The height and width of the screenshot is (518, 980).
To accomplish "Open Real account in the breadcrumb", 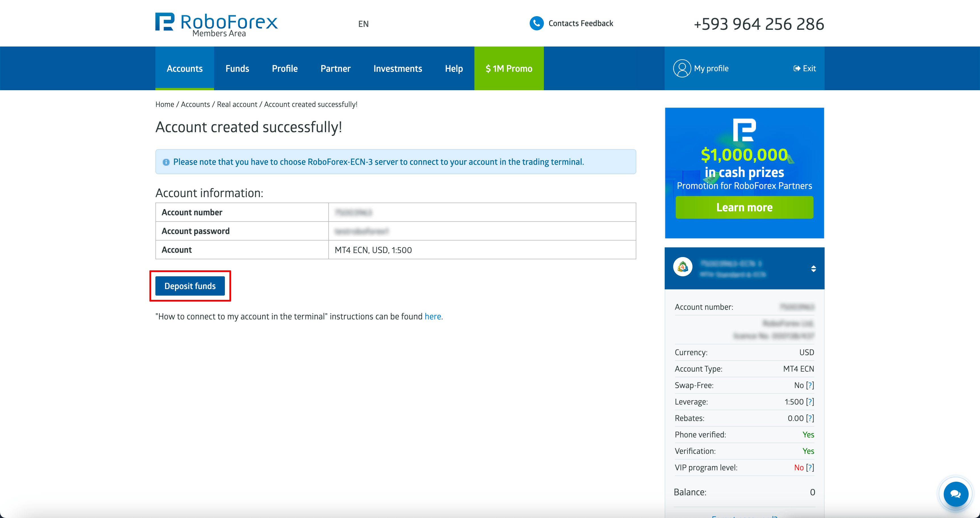I will [x=236, y=104].
